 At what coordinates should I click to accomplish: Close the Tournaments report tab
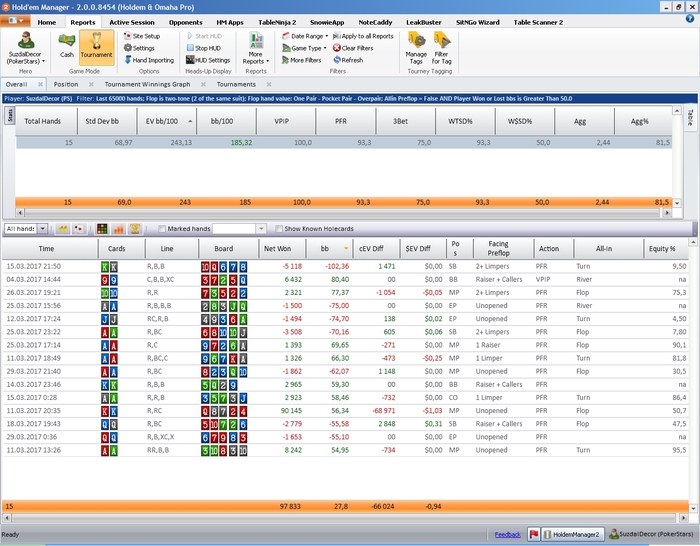(x=269, y=84)
